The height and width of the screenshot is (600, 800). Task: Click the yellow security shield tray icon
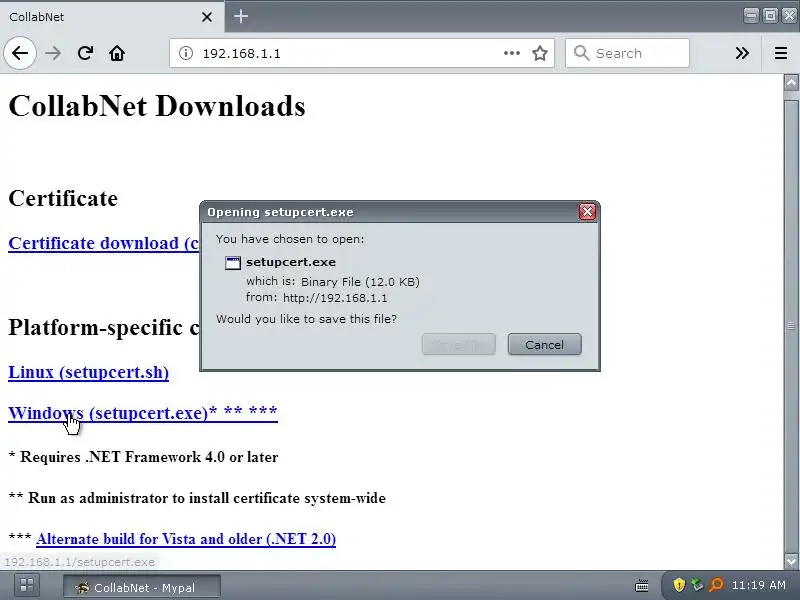[679, 585]
